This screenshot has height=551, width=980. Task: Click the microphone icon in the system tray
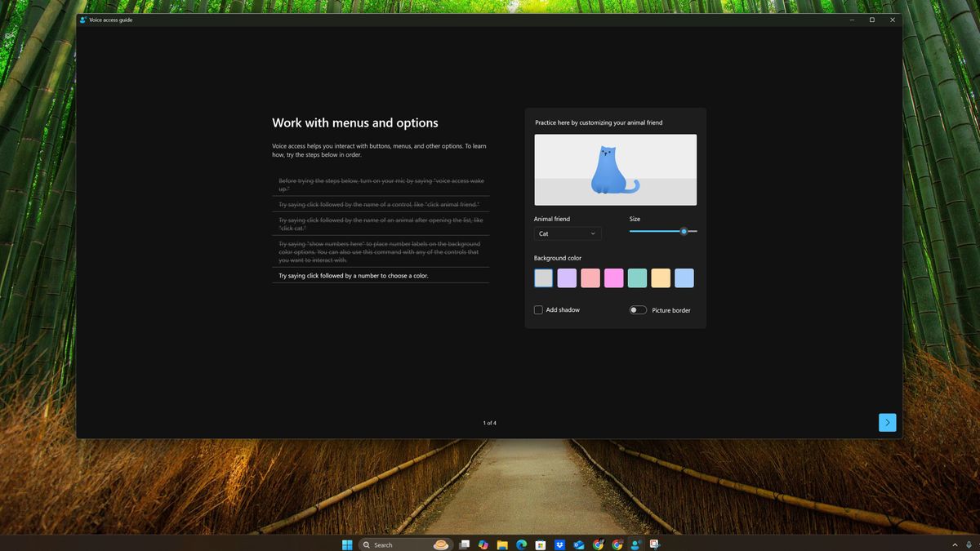[x=969, y=544]
